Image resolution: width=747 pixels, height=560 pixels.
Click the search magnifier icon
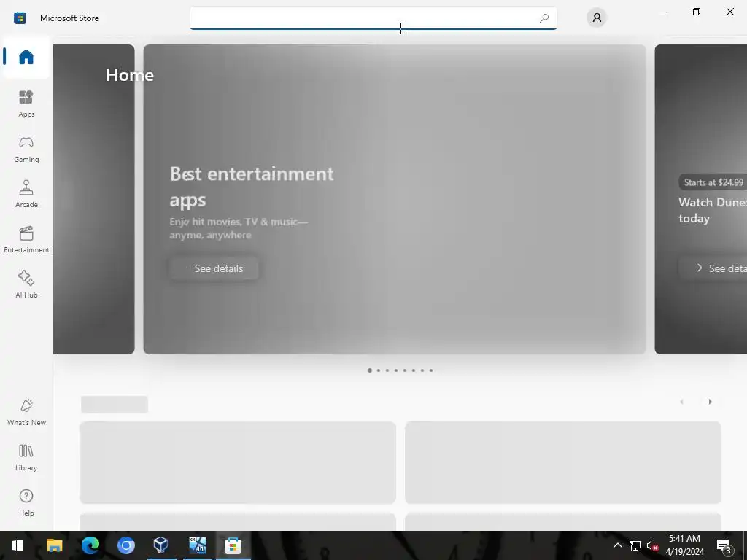pos(544,18)
